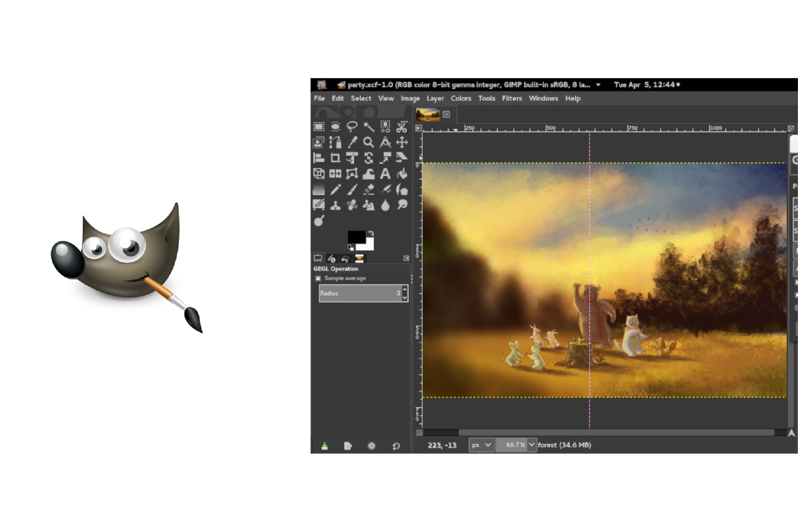
Task: Select the Foreground Select tool
Action: [x=319, y=142]
